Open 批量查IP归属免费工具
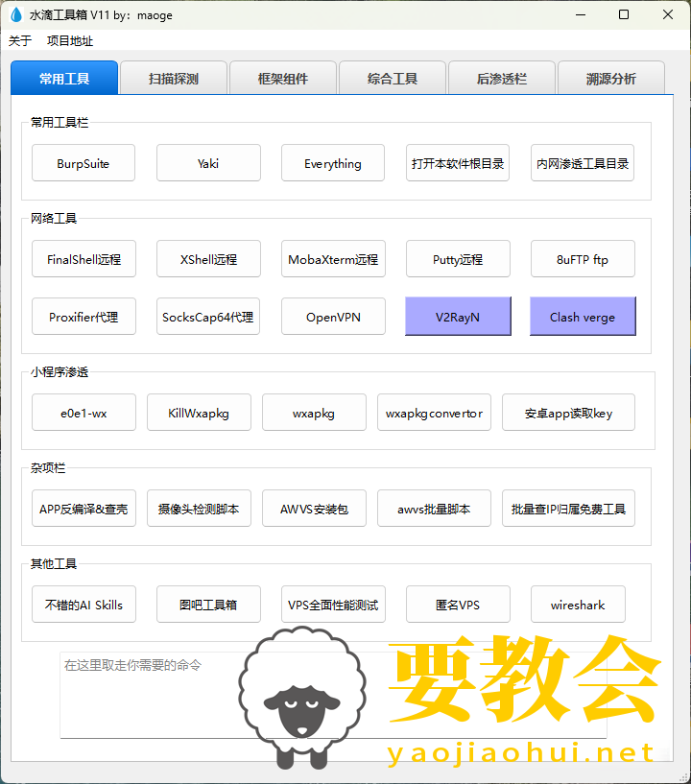 [568, 509]
